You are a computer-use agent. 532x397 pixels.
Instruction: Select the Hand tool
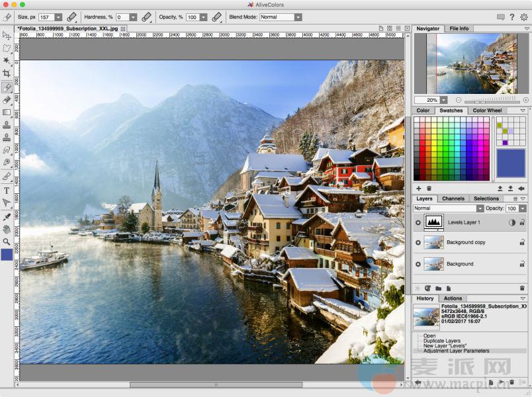(x=7, y=229)
